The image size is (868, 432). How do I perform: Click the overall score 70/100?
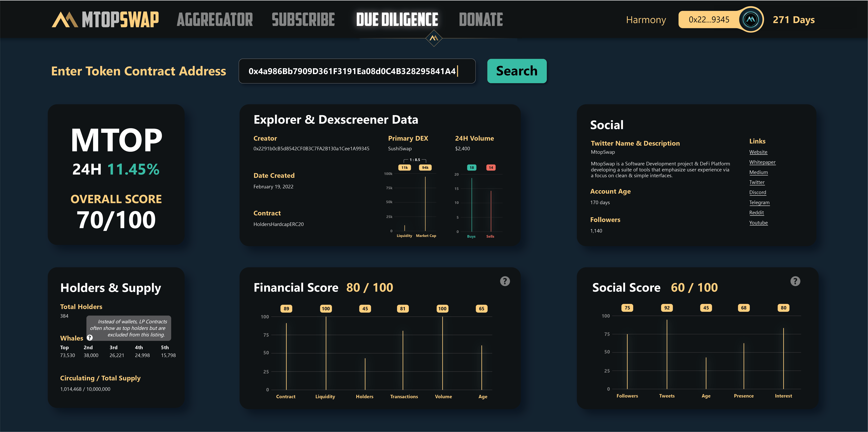116,220
